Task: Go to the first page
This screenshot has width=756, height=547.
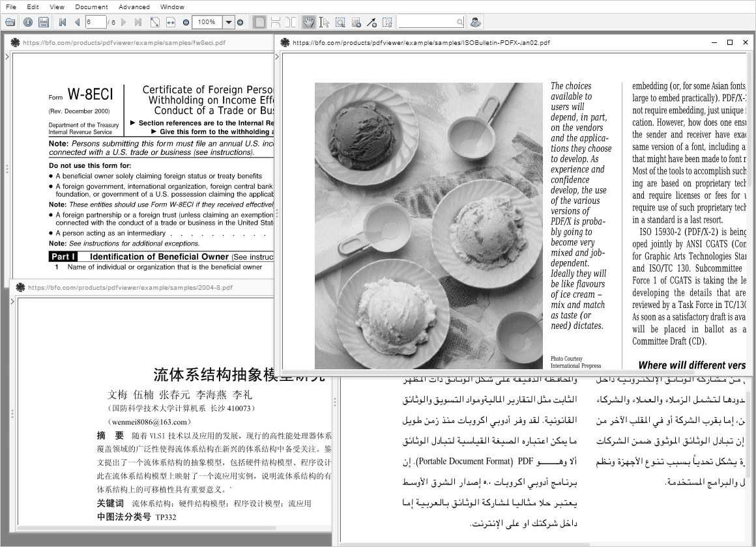Action: [62, 22]
